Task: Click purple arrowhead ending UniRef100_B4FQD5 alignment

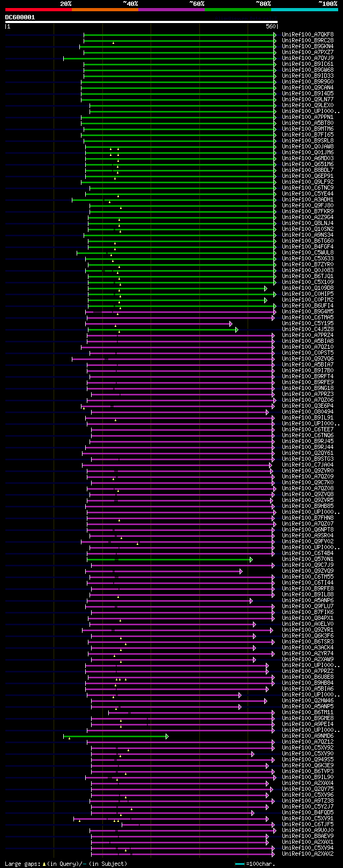Action: [254, 812]
